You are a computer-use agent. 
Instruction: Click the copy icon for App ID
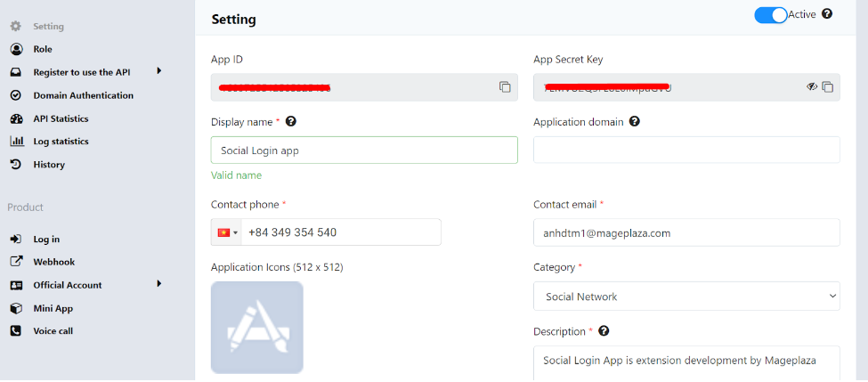click(505, 87)
